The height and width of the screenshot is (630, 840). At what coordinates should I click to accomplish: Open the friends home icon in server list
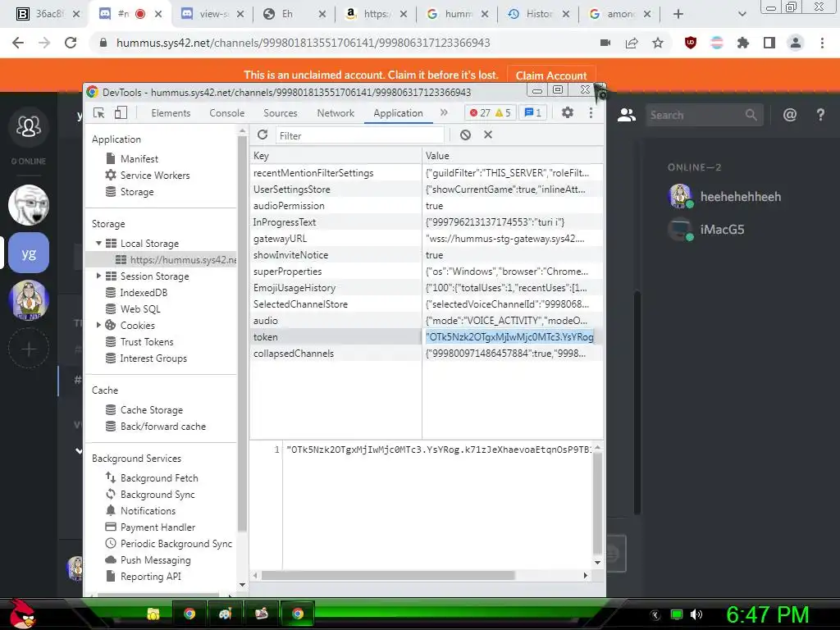tap(29, 127)
